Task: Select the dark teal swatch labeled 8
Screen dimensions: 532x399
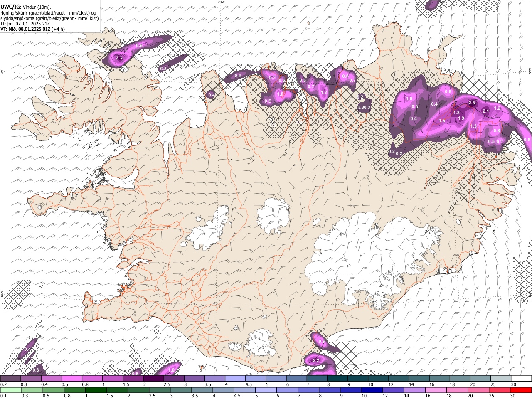Action: coord(337,379)
